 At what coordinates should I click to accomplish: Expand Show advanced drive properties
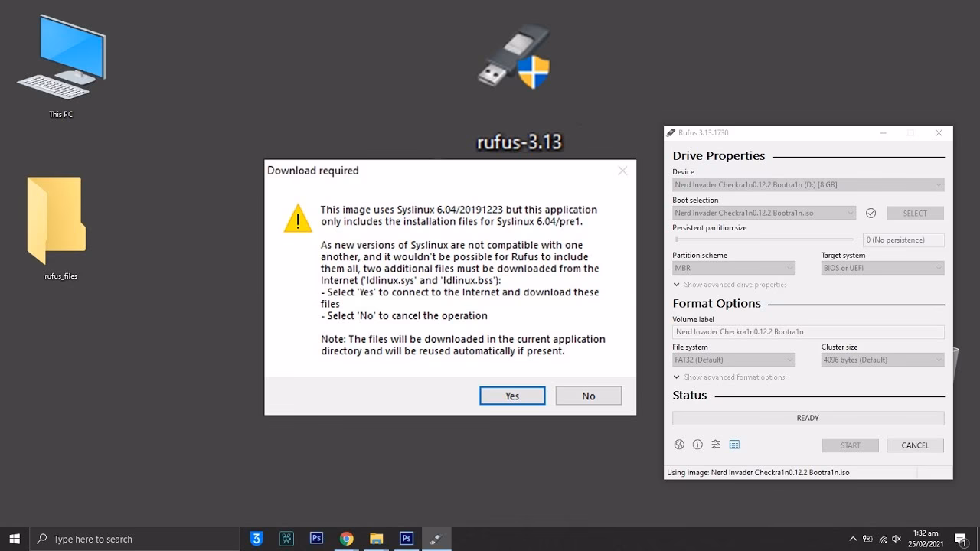tap(730, 285)
